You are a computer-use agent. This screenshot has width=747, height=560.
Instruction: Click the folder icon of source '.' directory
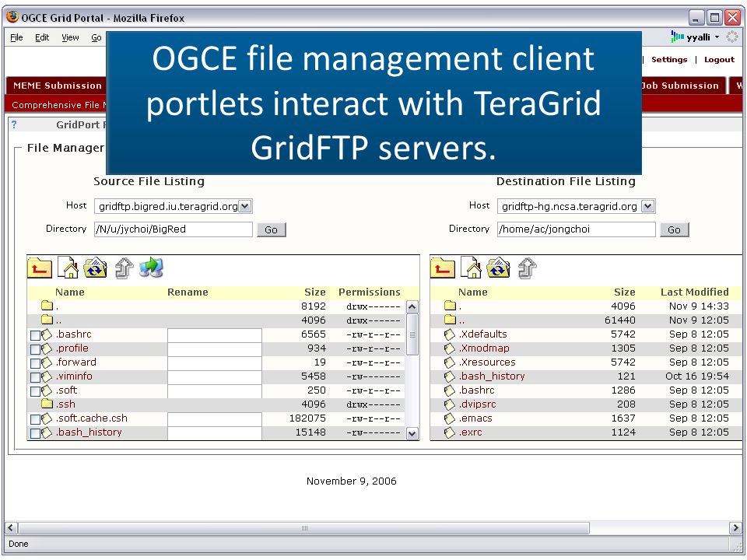pyautogui.click(x=47, y=306)
